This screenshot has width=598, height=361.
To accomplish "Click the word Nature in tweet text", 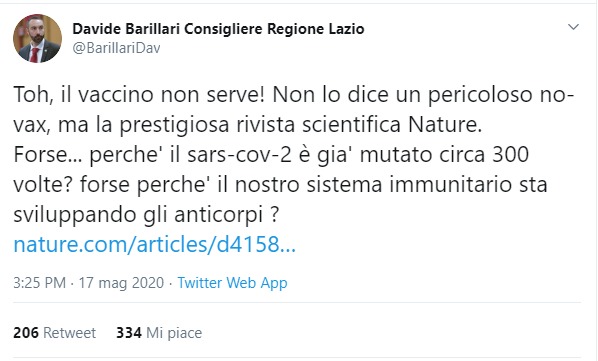I will pos(445,124).
